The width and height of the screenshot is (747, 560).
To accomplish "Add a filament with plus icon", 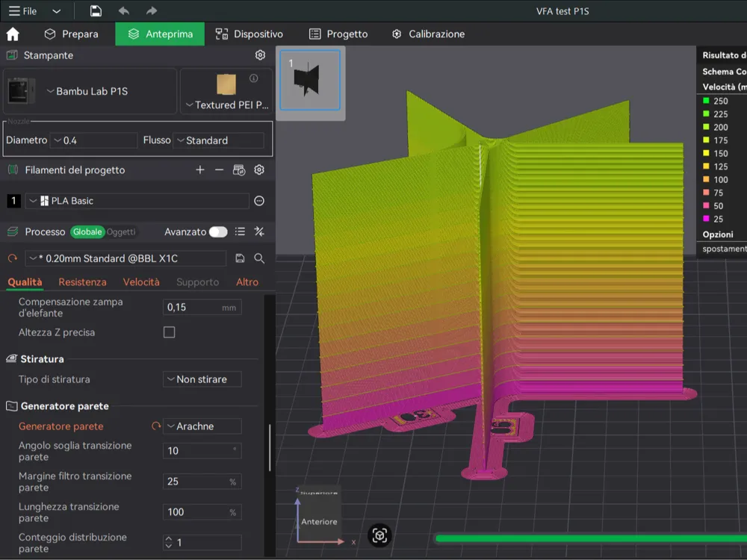I will 199,170.
